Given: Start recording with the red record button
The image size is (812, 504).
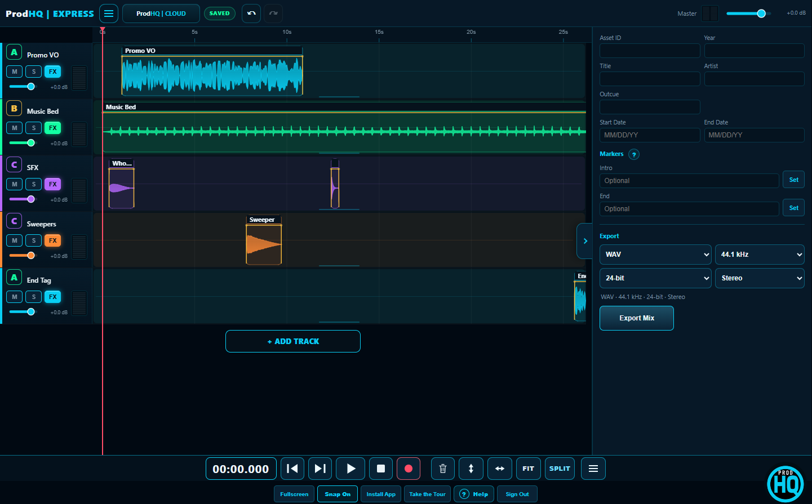Looking at the screenshot, I should tap(409, 469).
